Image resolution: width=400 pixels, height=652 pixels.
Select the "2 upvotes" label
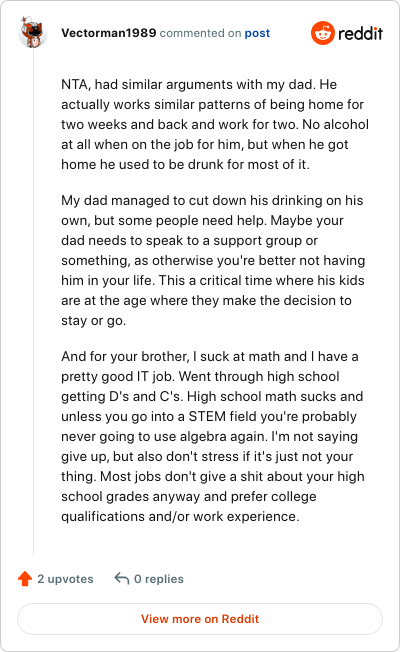point(65,579)
